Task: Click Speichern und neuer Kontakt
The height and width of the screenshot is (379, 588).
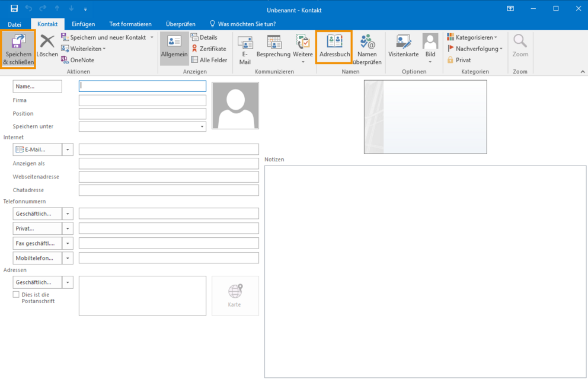Action: tap(104, 37)
